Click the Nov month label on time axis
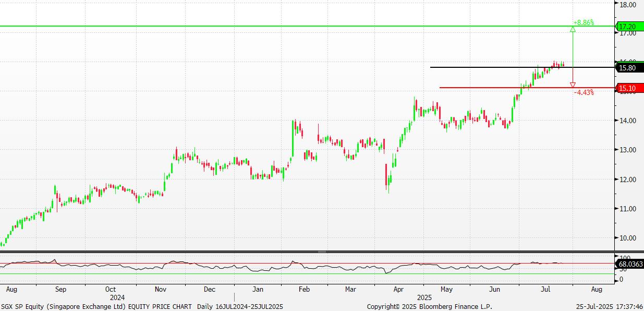 click(160, 289)
